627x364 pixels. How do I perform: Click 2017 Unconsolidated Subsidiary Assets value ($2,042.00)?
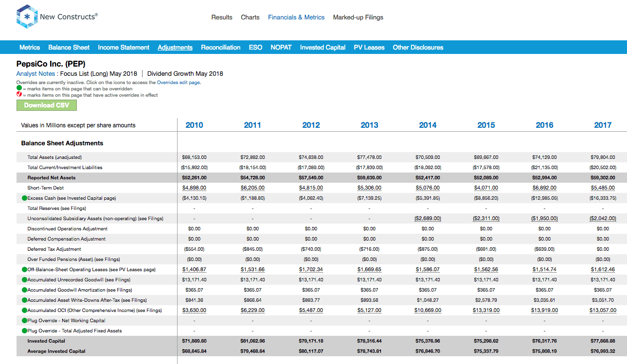[603, 219]
